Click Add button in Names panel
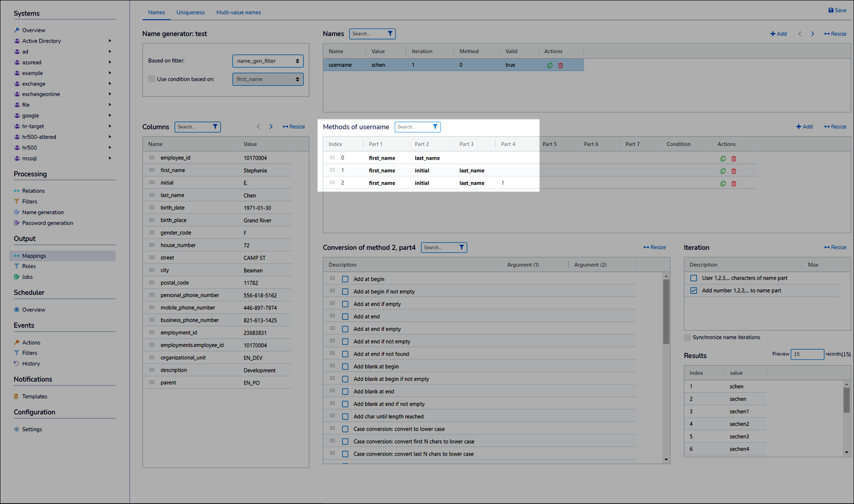 tap(778, 34)
